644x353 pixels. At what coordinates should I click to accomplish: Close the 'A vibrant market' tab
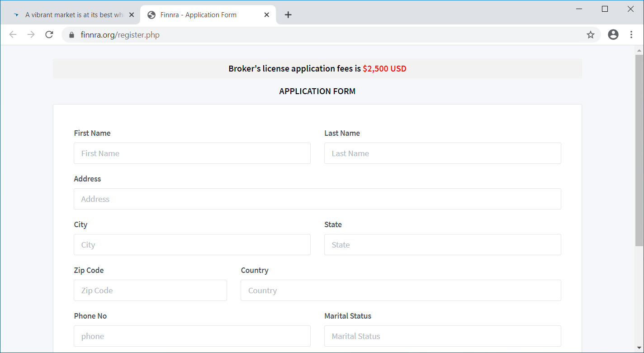132,15
